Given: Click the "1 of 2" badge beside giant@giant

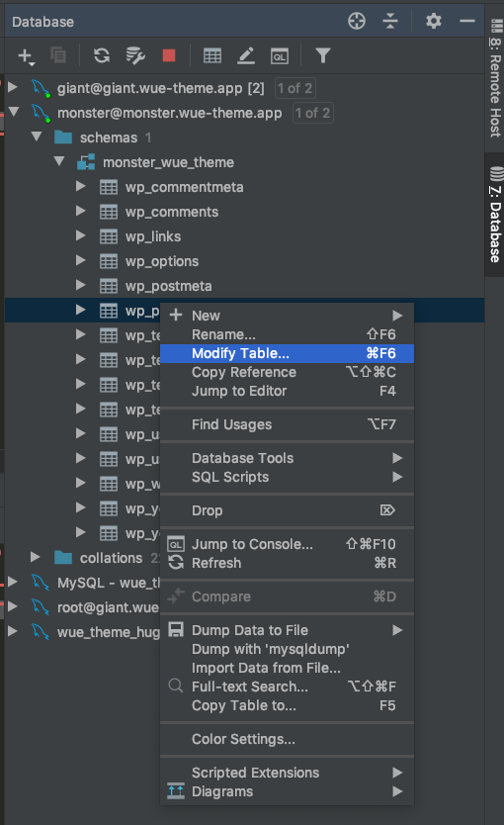Looking at the screenshot, I should coord(294,88).
